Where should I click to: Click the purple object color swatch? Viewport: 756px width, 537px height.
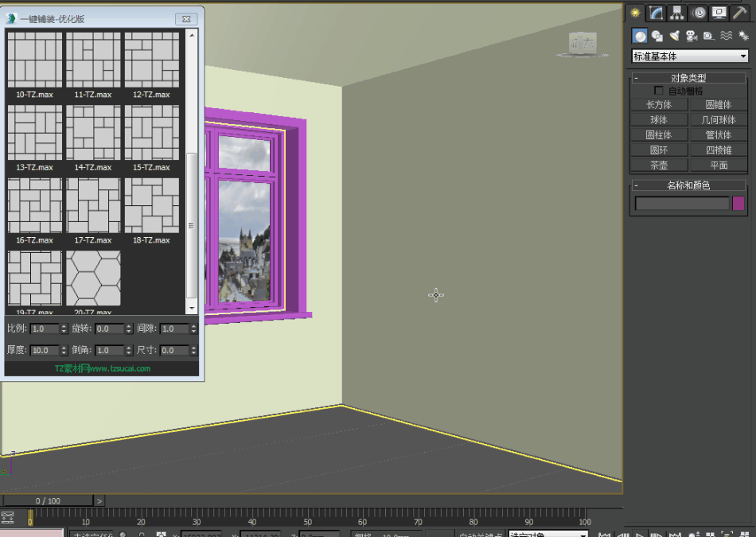tap(738, 204)
